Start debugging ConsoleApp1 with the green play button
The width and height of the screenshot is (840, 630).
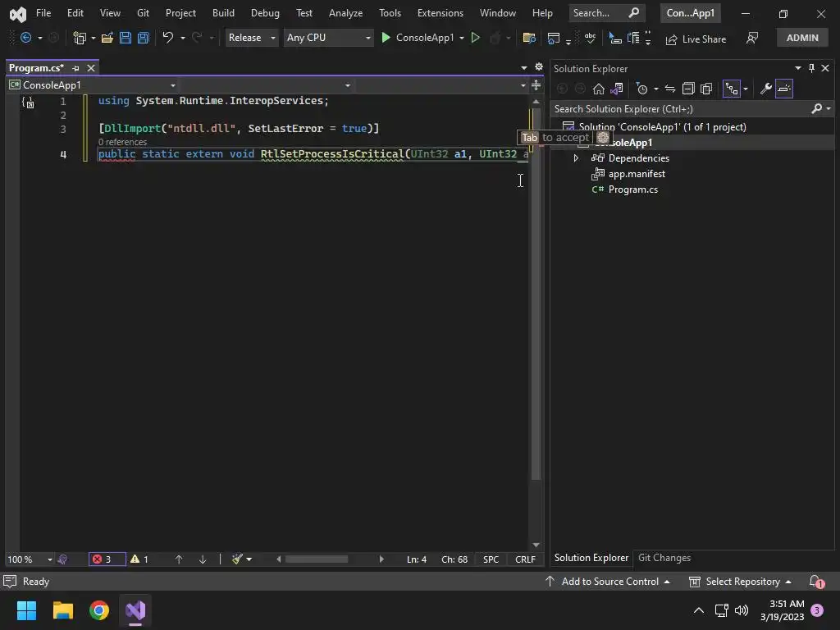coord(386,38)
